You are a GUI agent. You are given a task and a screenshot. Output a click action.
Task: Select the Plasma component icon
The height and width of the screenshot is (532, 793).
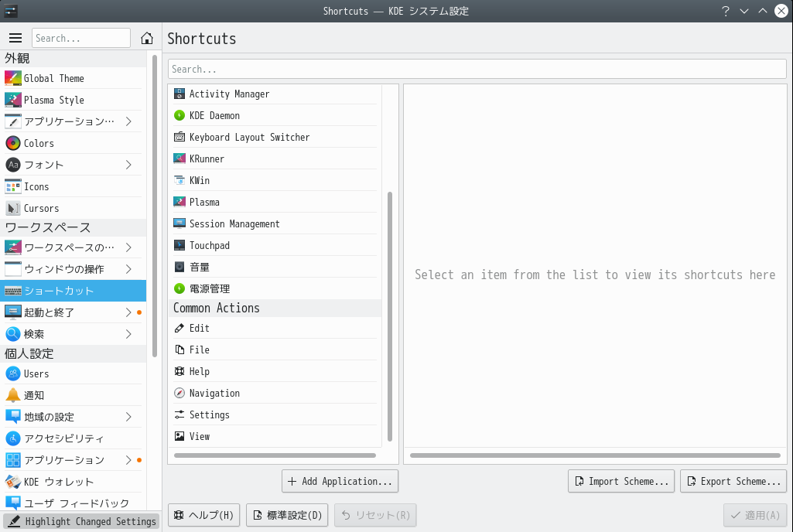coord(179,202)
